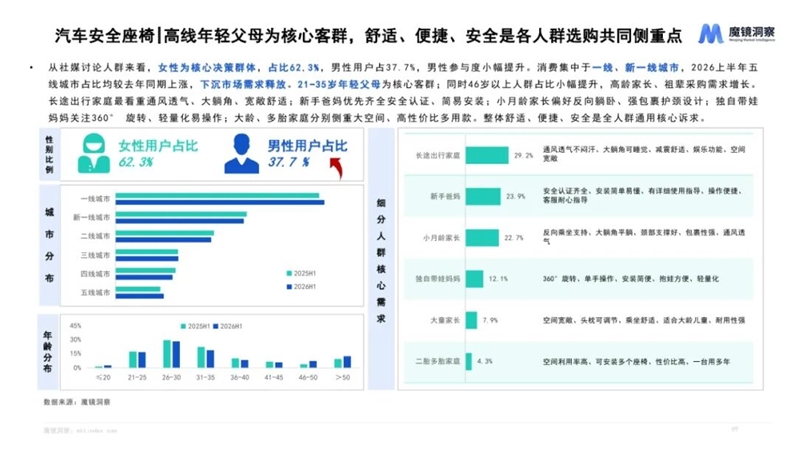Image resolution: width=799 pixels, height=450 pixels.
Task: Click the 小月龄家长 segment label
Action: click(441, 237)
